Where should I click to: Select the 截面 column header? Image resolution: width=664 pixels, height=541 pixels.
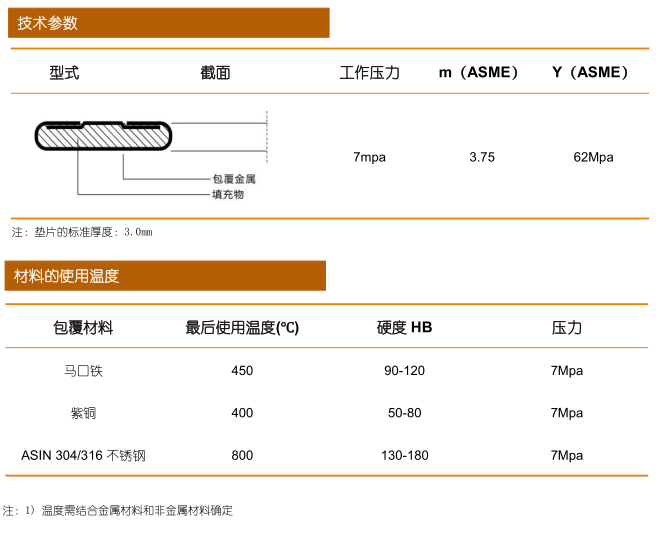(x=215, y=72)
